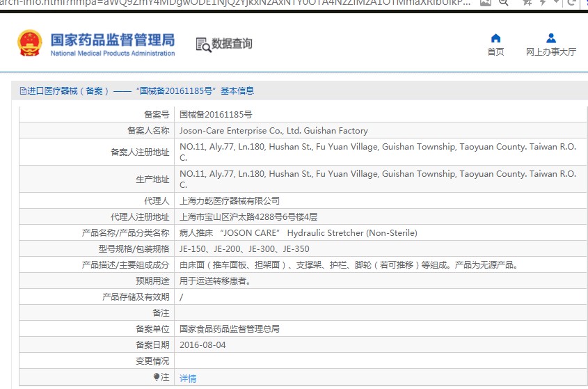Click the page URL in address bar
588x389 pixels.
pyautogui.click(x=235, y=2)
